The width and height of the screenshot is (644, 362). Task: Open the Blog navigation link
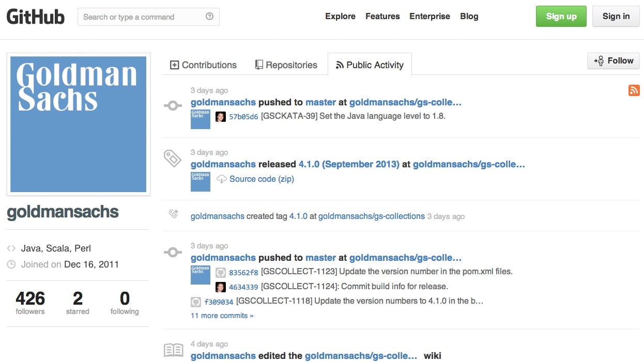point(469,17)
